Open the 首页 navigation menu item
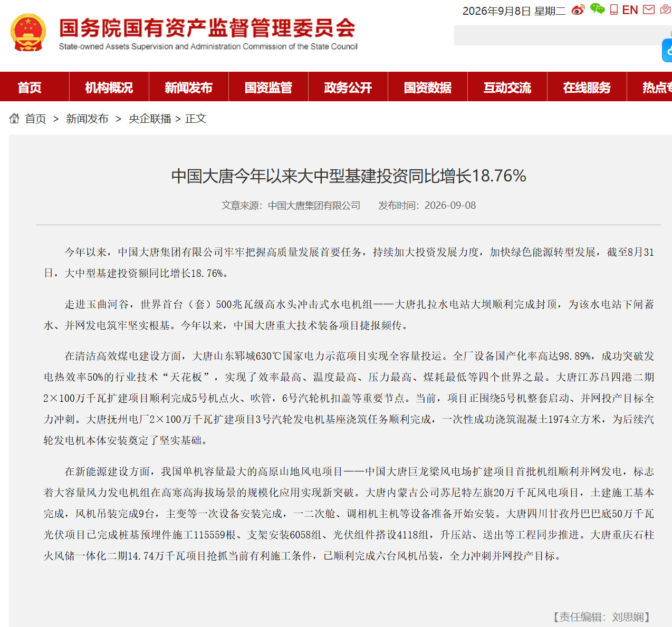Image resolution: width=672 pixels, height=627 pixels. point(30,88)
